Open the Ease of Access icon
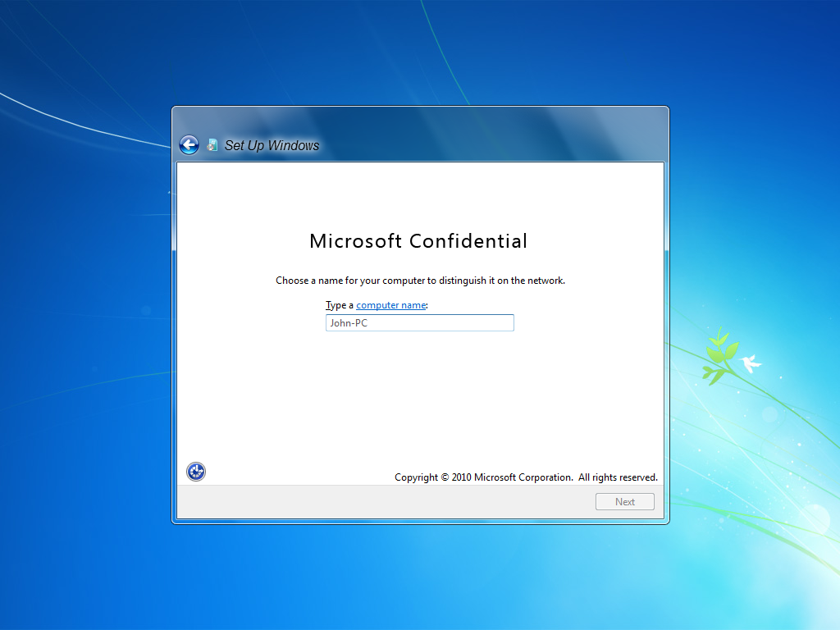 [196, 471]
